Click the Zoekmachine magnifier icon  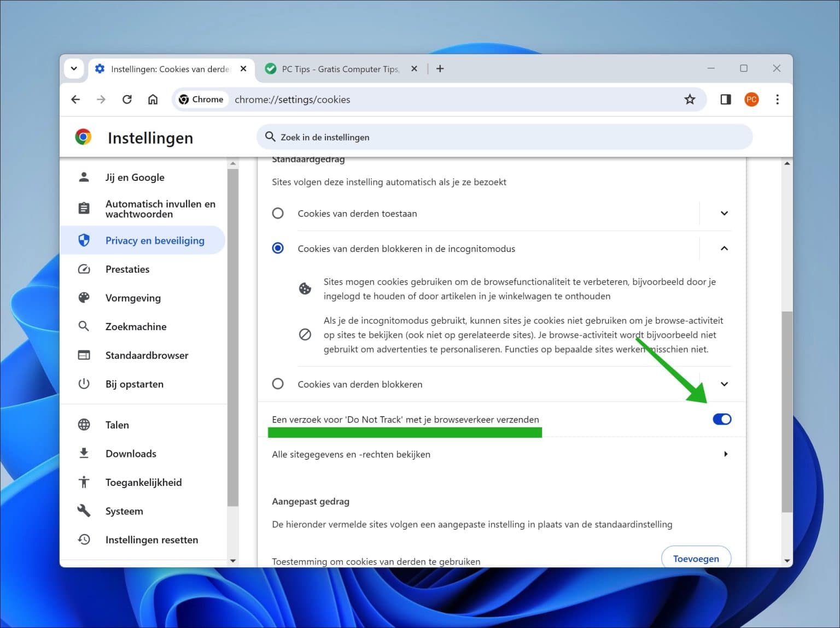click(84, 326)
